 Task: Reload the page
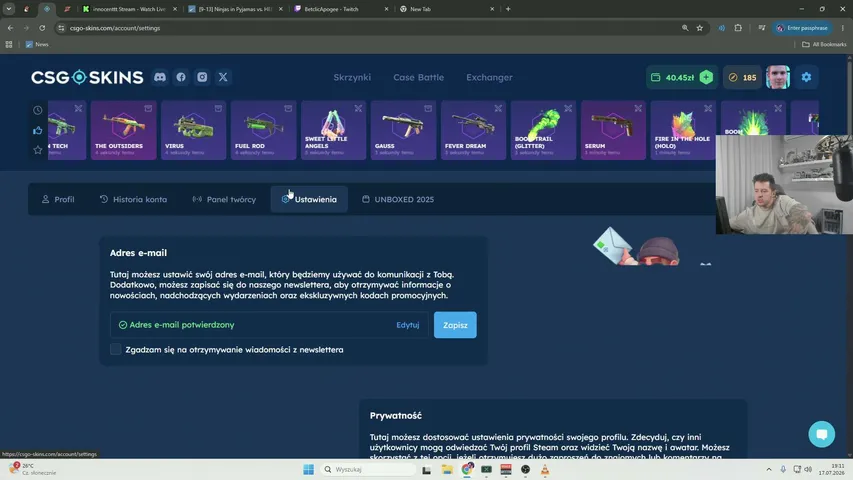point(42,28)
